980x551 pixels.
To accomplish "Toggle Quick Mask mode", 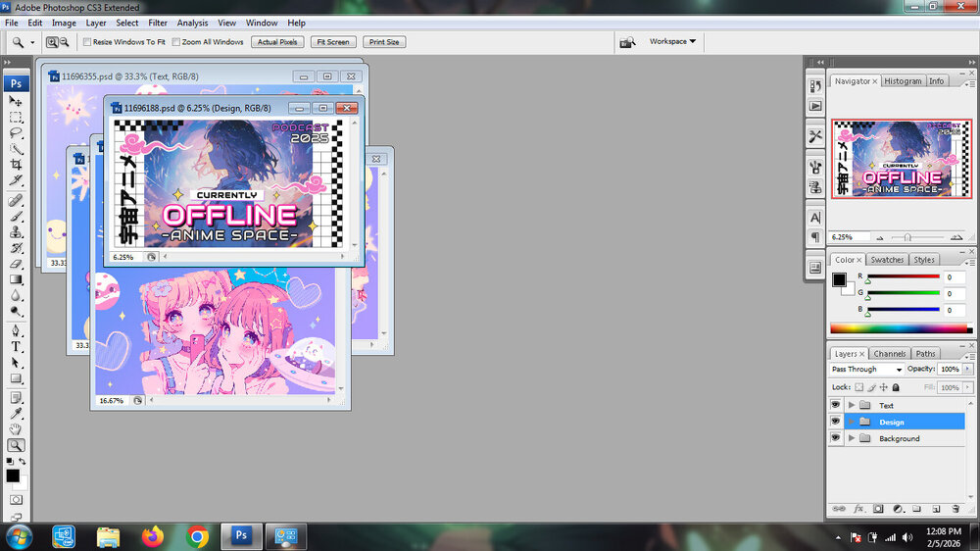I will click(x=16, y=500).
